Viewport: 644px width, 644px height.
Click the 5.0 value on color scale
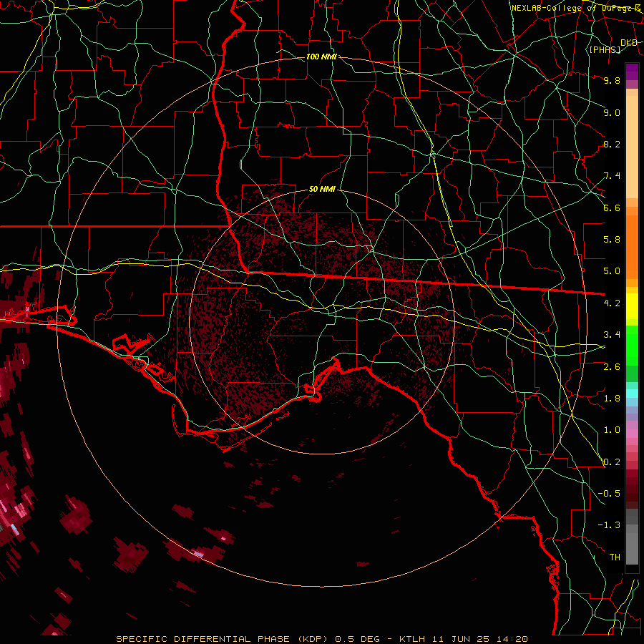point(612,271)
